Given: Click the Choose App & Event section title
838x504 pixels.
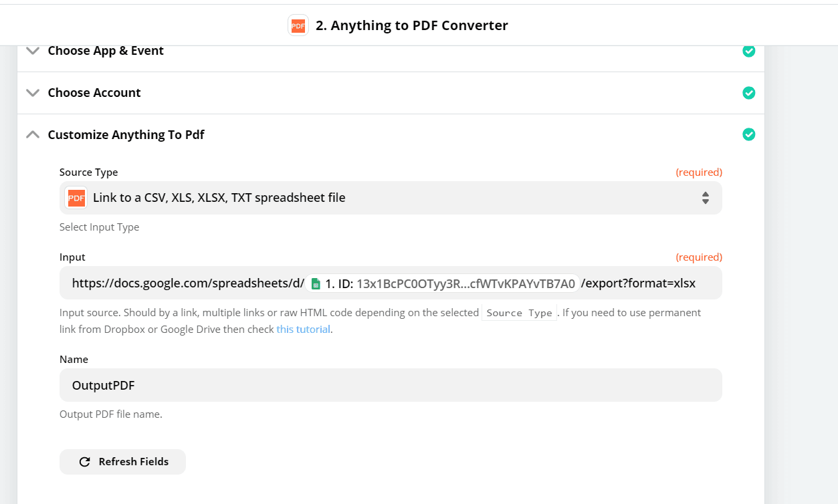Looking at the screenshot, I should (x=106, y=51).
